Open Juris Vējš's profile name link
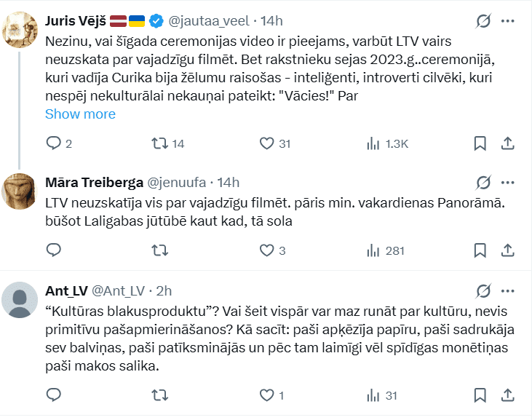The image size is (532, 420). [x=74, y=21]
